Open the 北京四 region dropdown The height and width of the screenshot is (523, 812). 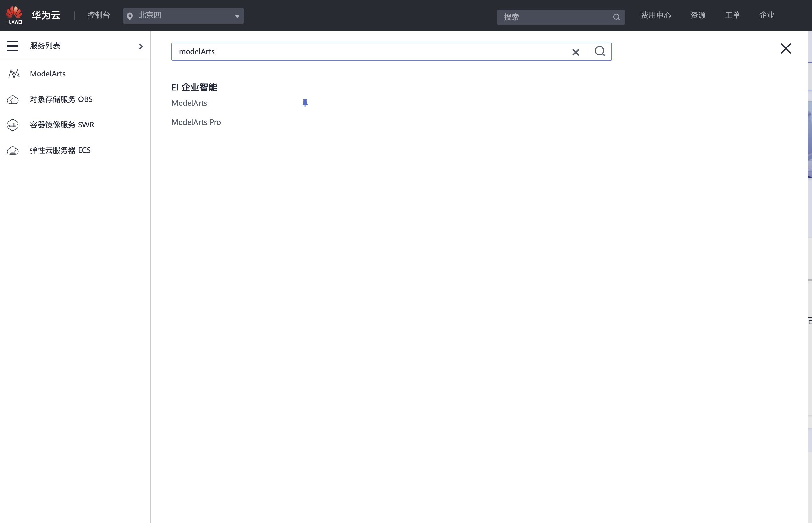coord(183,16)
